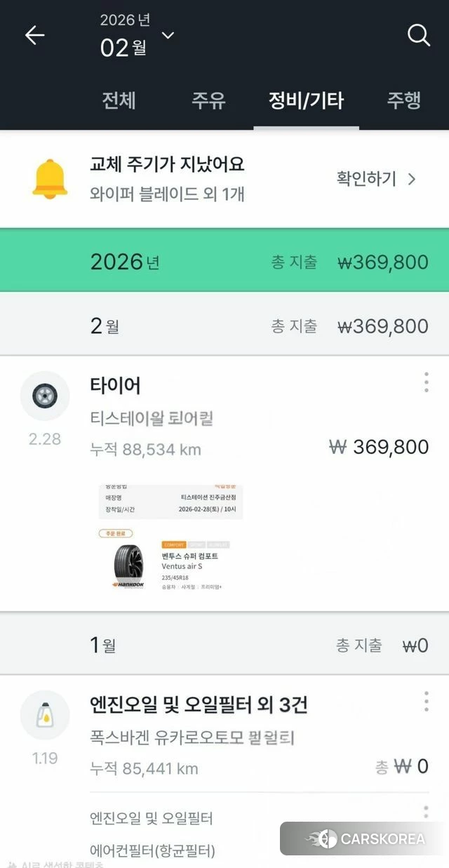Tap the back arrow icon

(34, 36)
